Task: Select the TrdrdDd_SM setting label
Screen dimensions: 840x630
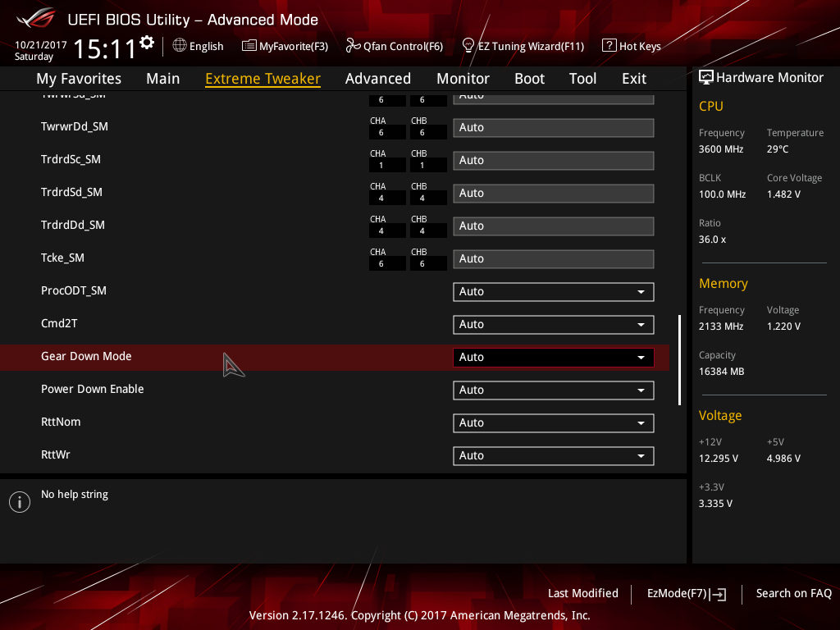Action: [x=73, y=225]
